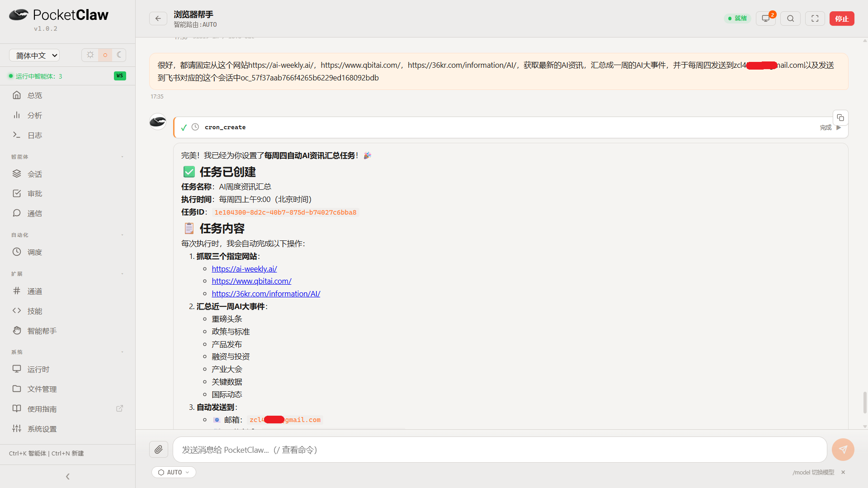This screenshot has height=488, width=868.
Task: Switch to dark theme with the moon toggle
Action: (x=119, y=55)
